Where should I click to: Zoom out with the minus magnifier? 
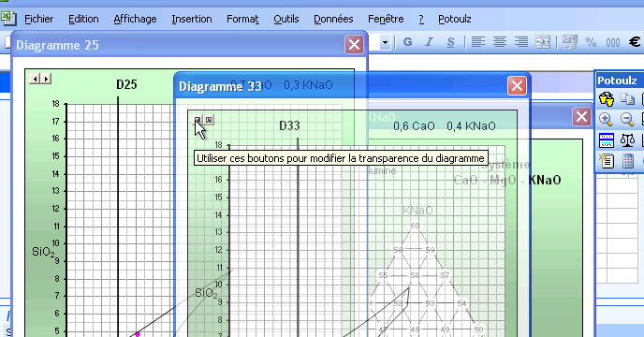tap(627, 120)
